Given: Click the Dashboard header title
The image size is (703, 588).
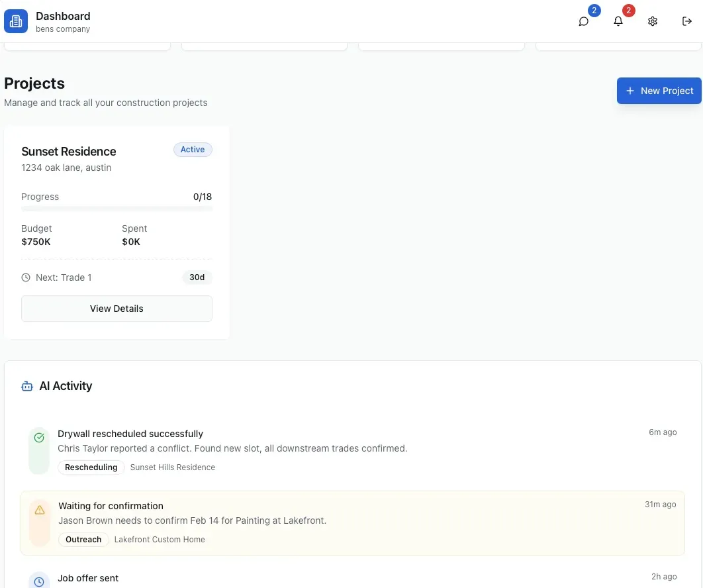Looking at the screenshot, I should click(63, 16).
